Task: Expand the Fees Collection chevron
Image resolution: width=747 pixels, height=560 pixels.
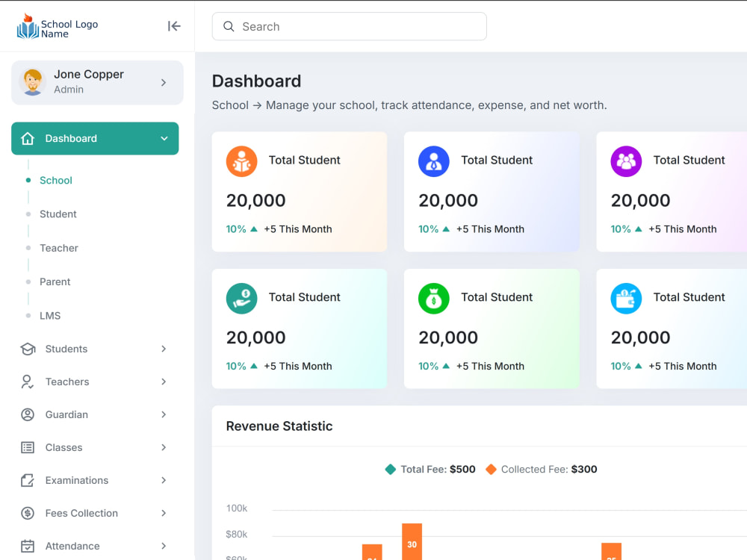Action: 164,514
